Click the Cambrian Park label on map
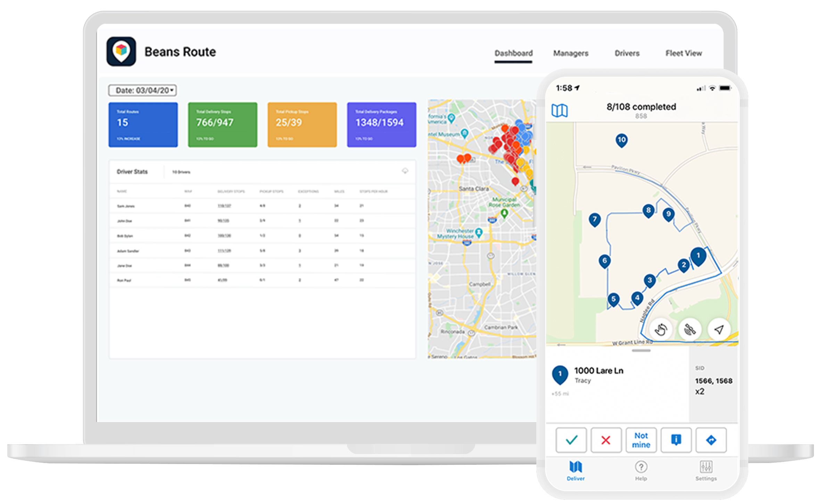Screen dimensions: 824x504 click(x=501, y=327)
